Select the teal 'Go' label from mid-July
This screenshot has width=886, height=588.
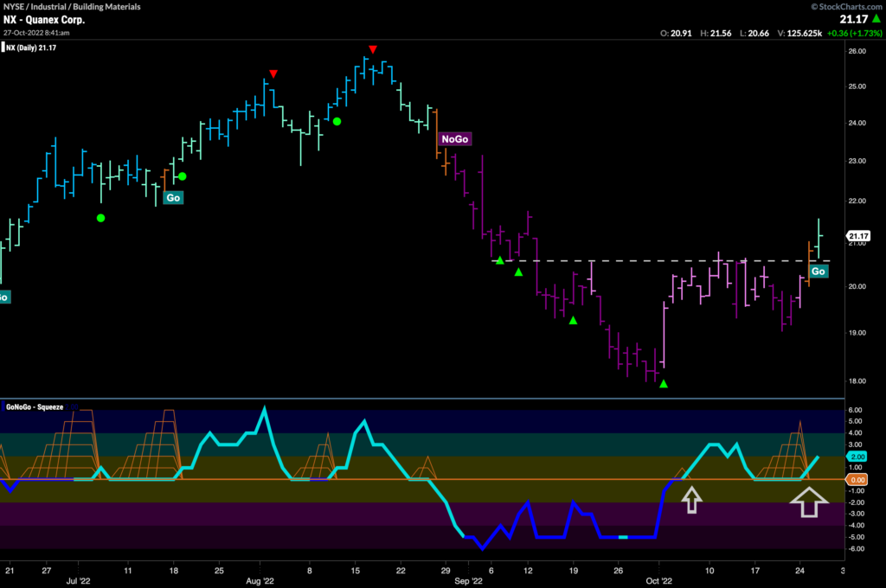[x=173, y=197]
